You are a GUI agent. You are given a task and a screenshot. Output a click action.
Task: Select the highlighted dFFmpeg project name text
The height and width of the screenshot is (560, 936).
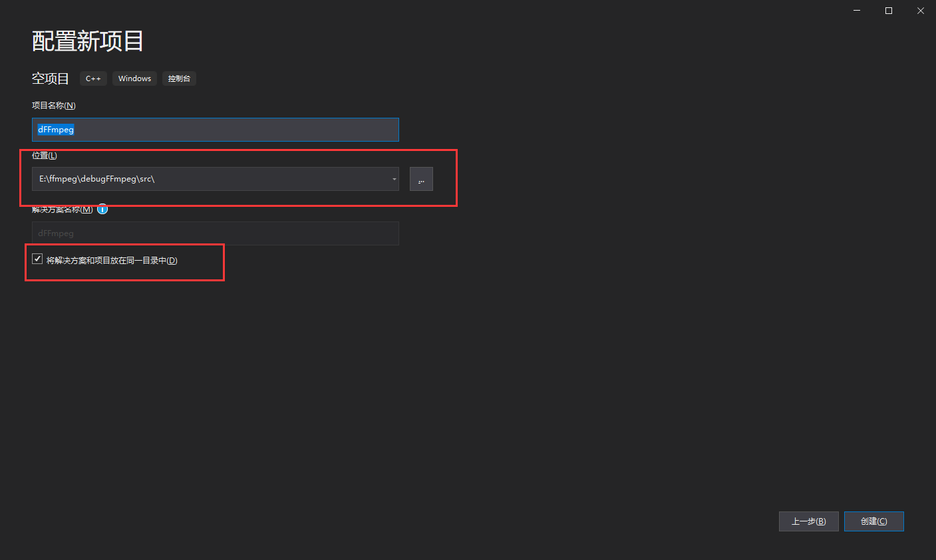(x=55, y=129)
